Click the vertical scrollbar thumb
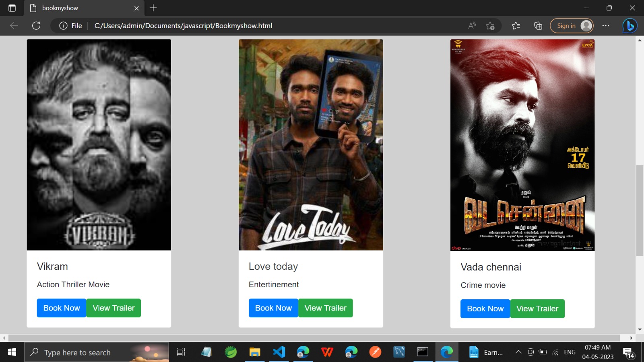644x362 pixels. (x=640, y=210)
